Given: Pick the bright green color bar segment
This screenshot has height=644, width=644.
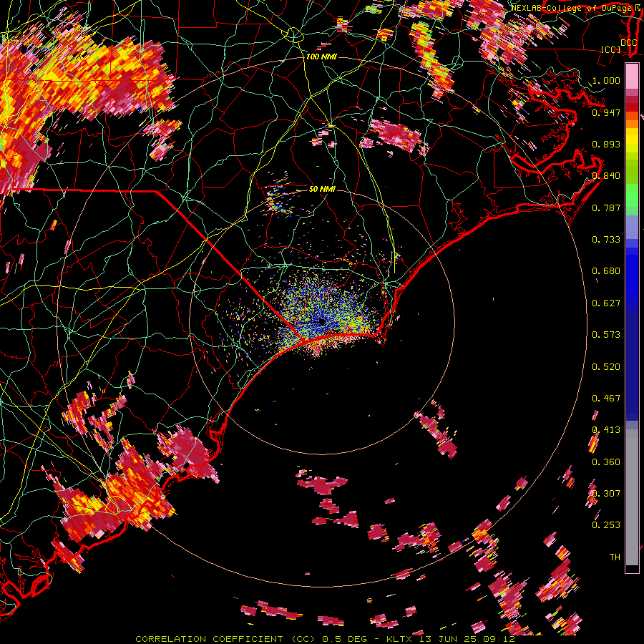Looking at the screenshot, I should (632, 195).
